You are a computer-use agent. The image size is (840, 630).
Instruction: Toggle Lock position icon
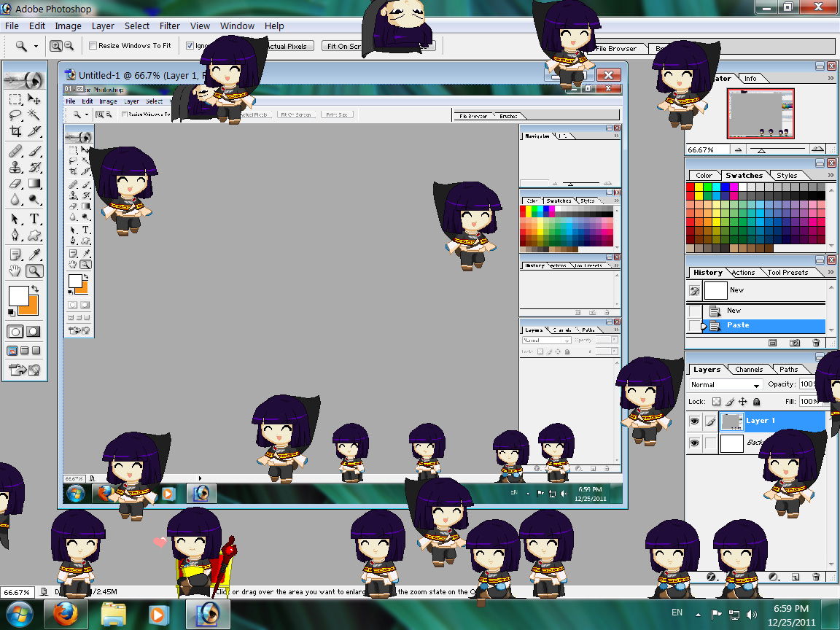pos(743,401)
